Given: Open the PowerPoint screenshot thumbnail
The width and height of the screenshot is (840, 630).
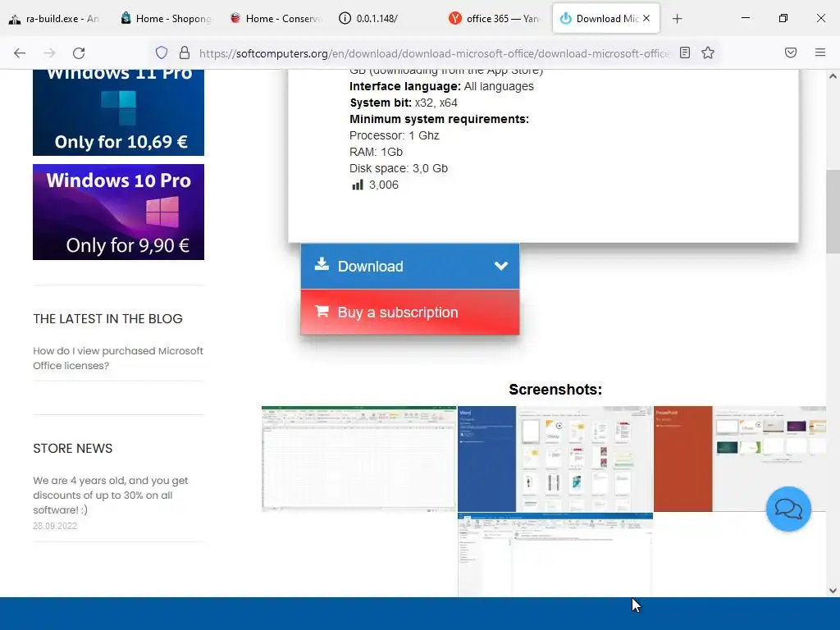Looking at the screenshot, I should point(740,459).
